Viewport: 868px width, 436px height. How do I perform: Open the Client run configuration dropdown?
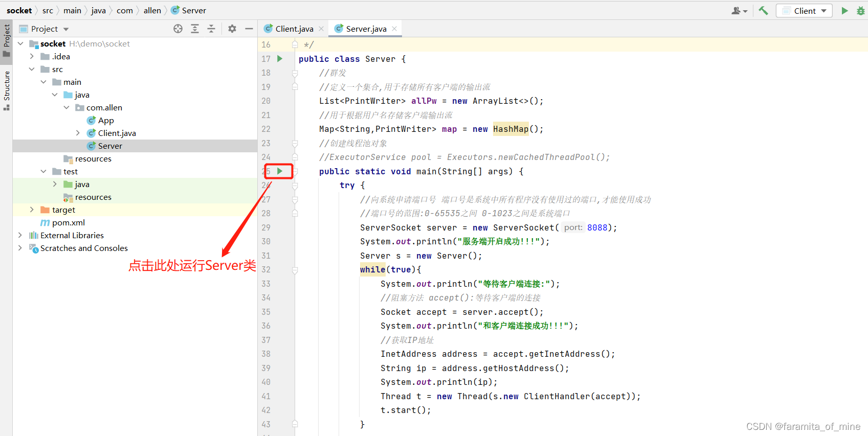tap(804, 11)
